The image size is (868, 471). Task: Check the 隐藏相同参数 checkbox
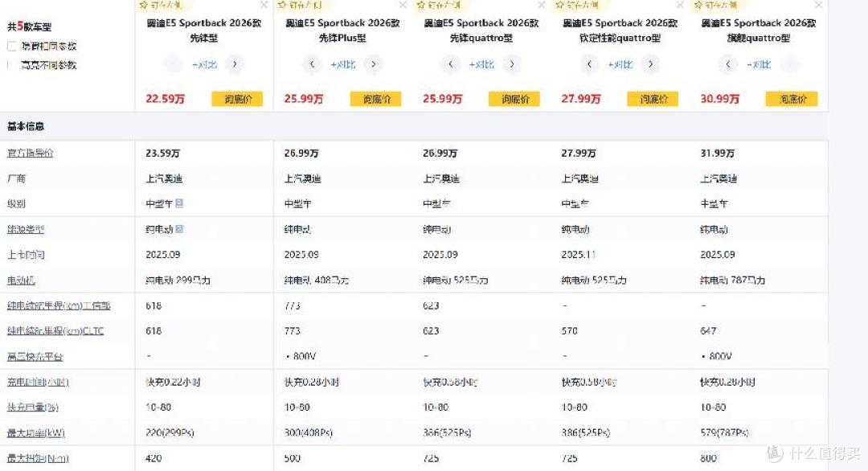tap(11, 46)
